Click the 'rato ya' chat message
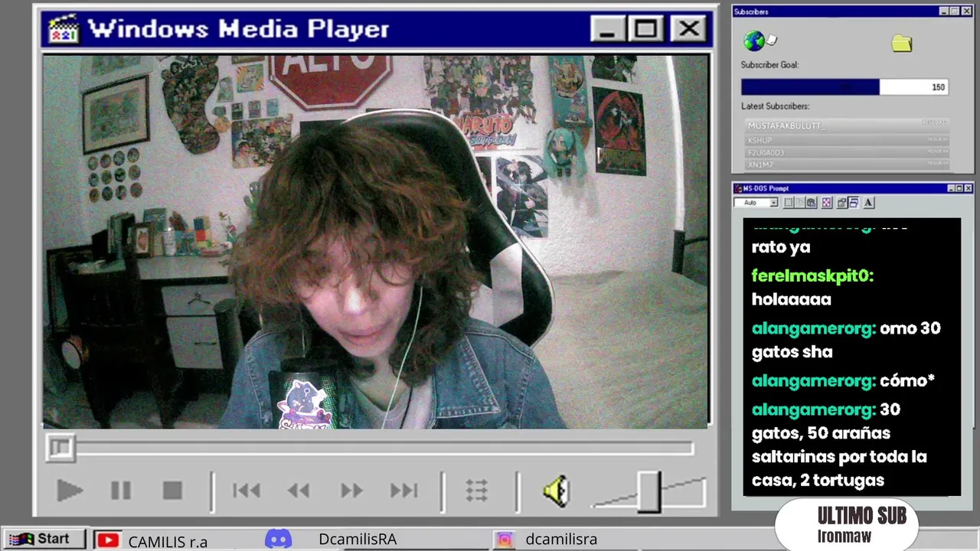 point(781,247)
